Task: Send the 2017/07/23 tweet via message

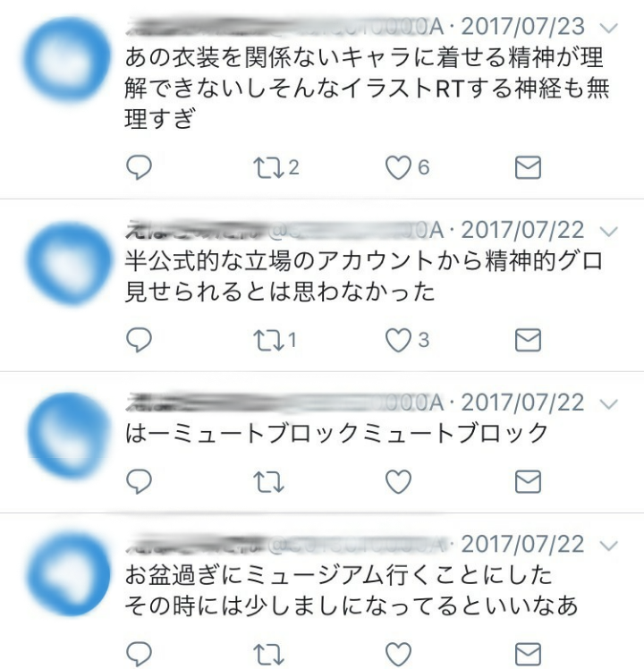Action: click(x=528, y=167)
